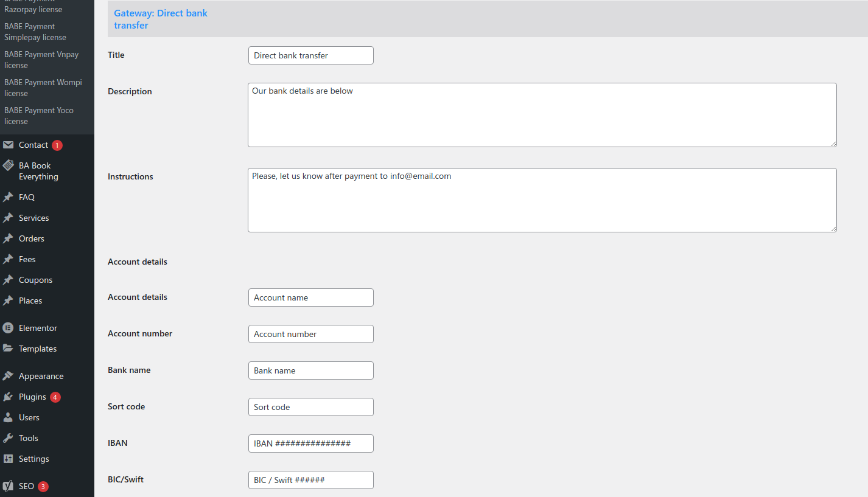Click into the Title text field
Image resolution: width=868 pixels, height=497 pixels.
(x=310, y=55)
